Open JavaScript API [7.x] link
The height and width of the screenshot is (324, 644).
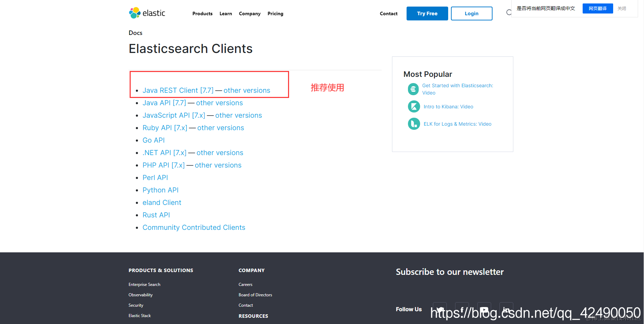click(x=174, y=115)
